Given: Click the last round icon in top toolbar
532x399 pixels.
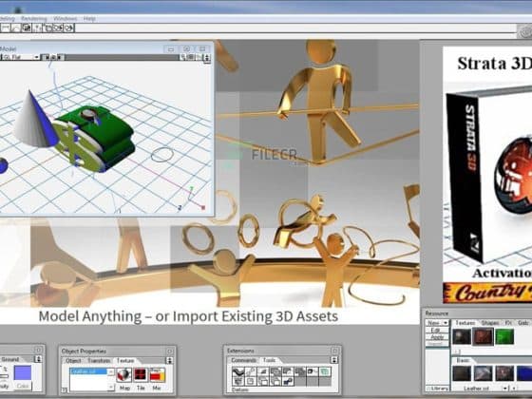Looking at the screenshot, I should tap(68, 28).
